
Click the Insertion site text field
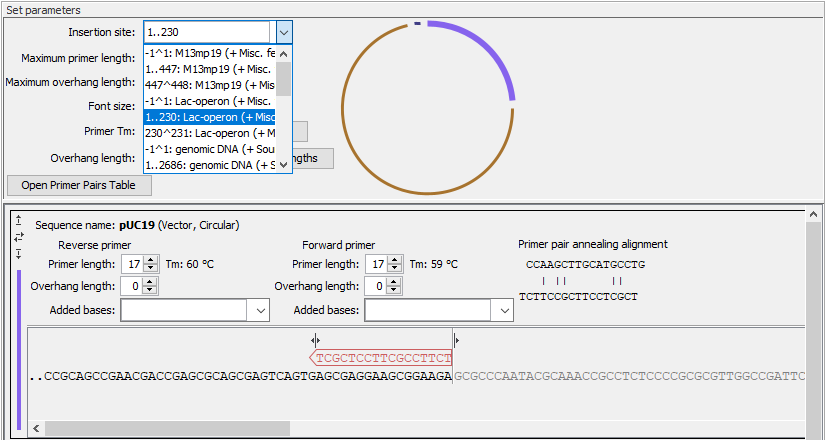pos(206,33)
